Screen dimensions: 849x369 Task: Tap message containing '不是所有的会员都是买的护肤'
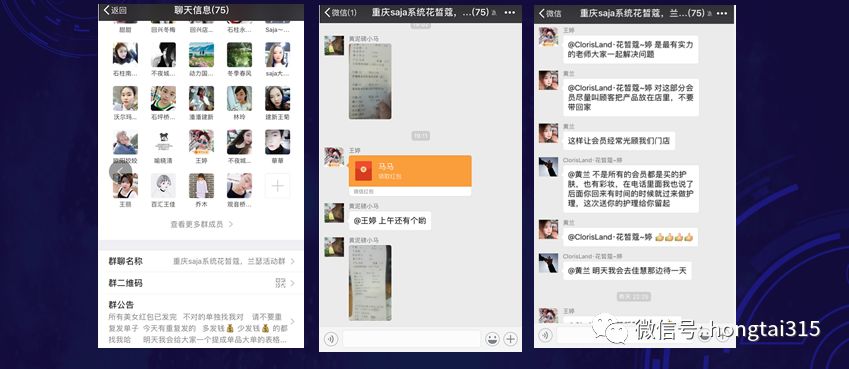(631, 189)
